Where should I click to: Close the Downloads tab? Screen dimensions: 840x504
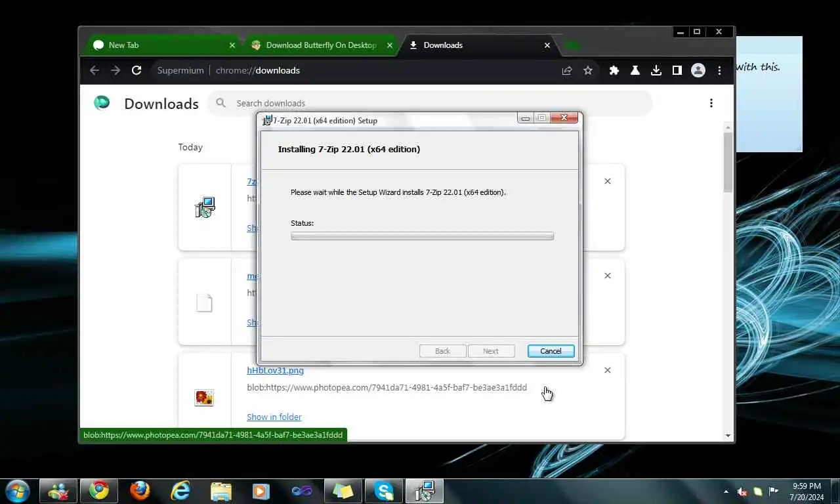pos(547,45)
